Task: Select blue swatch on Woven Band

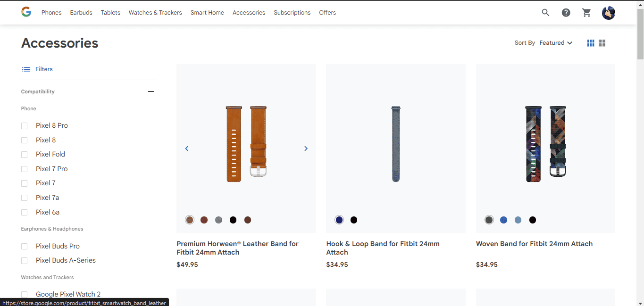Action: [503, 220]
